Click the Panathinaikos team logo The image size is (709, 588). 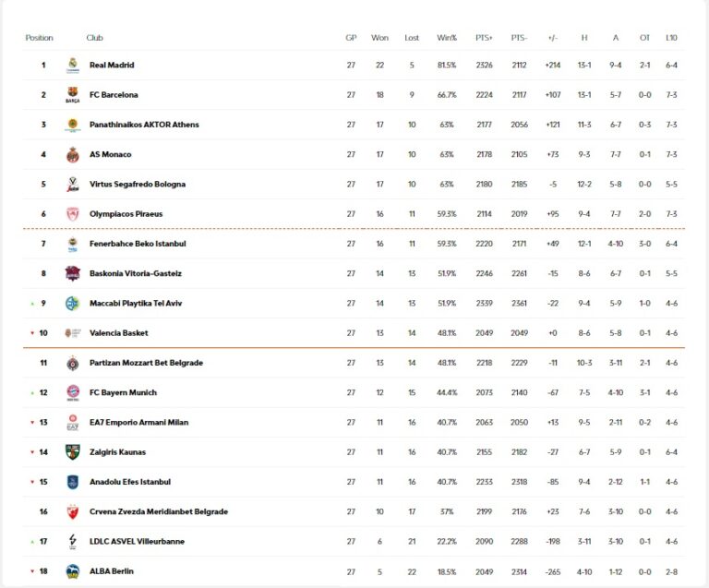[x=73, y=125]
